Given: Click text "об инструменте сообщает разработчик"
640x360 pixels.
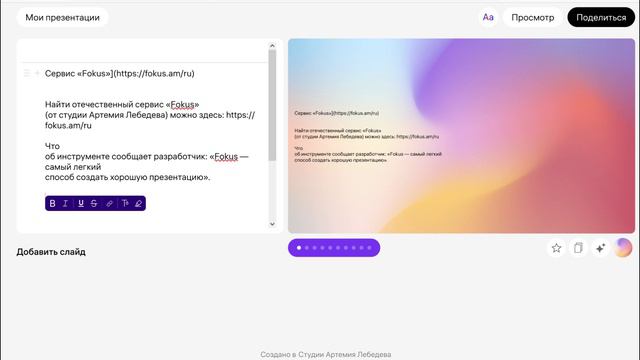Looking at the screenshot, I should click(126, 157).
